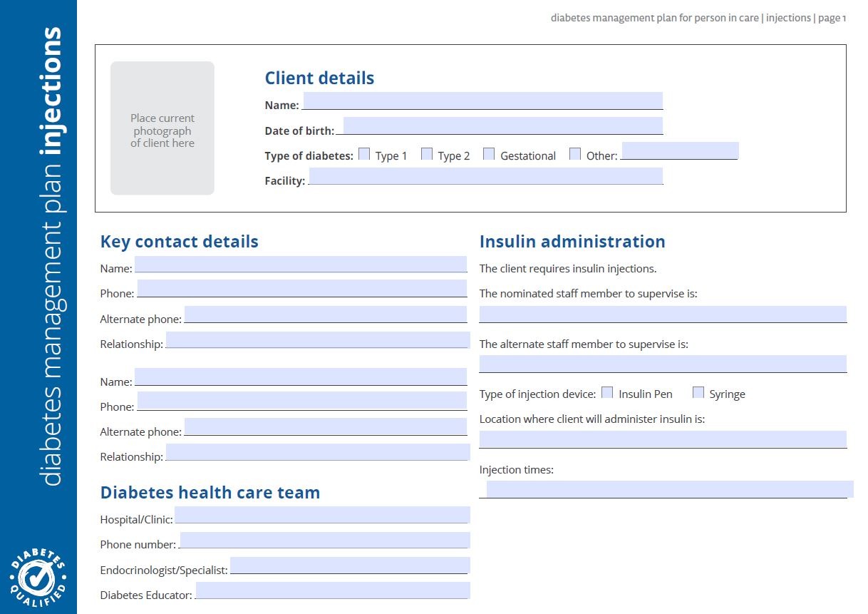Viewport: 868px width, 614px height.
Task: Click the Other diabetes type text field
Action: [680, 150]
